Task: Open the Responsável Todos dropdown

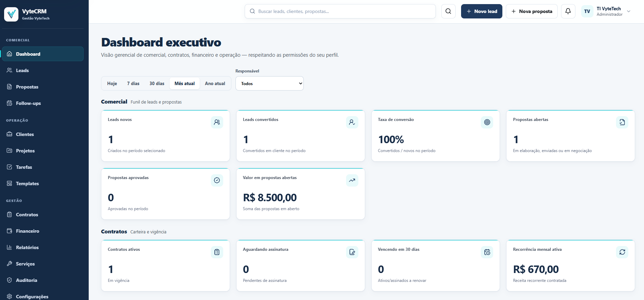Action: 269,83
